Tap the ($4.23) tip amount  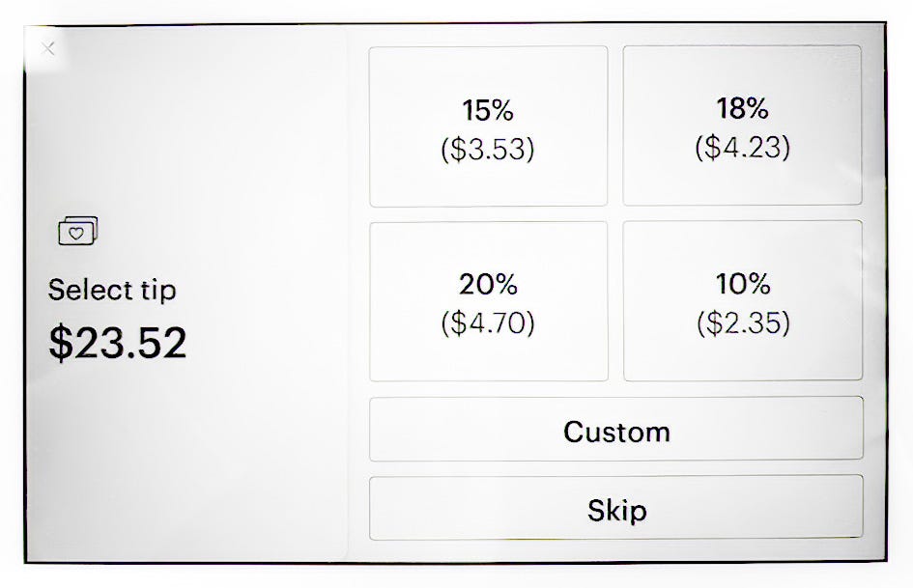[x=742, y=147]
